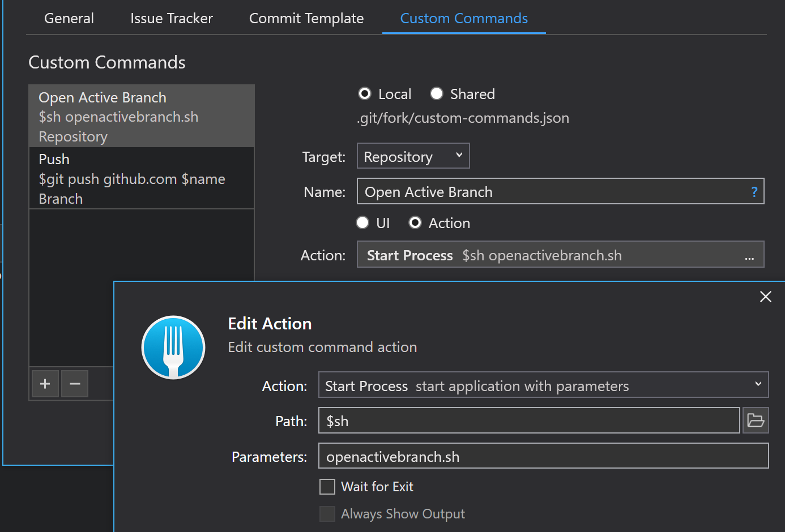
Task: Select the Local storage option
Action: pos(365,94)
